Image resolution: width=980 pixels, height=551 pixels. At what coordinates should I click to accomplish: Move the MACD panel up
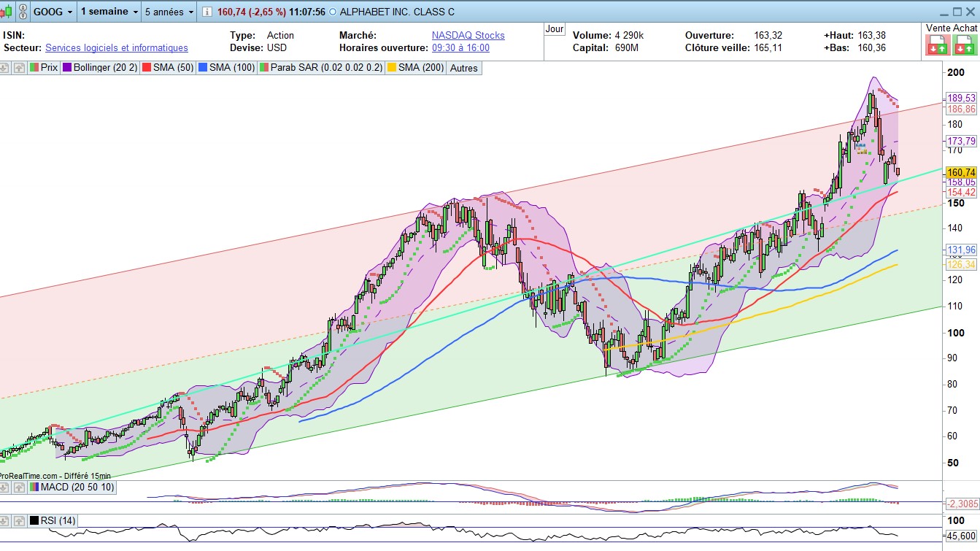(x=19, y=487)
